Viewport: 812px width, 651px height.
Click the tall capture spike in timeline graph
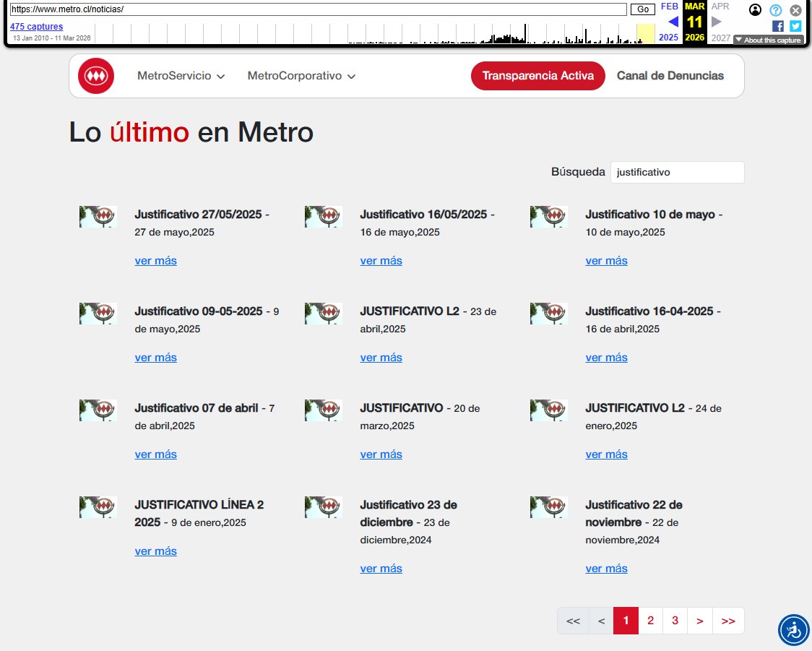524,33
